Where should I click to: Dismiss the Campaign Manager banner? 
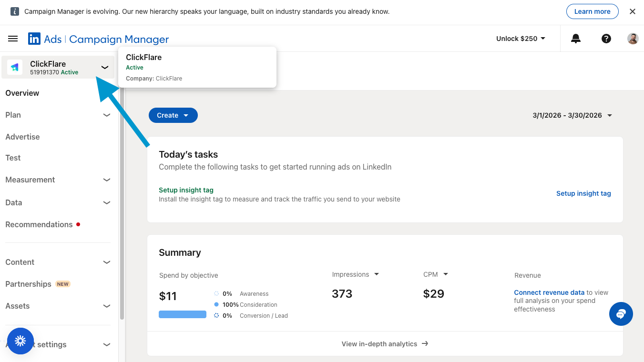tap(632, 11)
